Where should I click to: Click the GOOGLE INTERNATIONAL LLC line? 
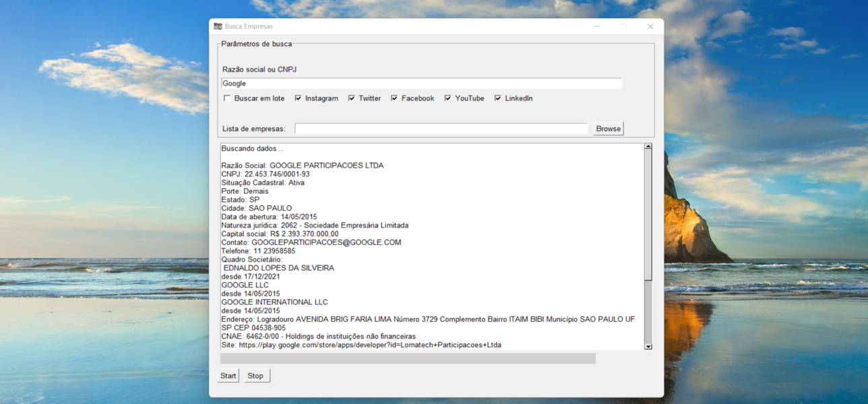pyautogui.click(x=274, y=302)
